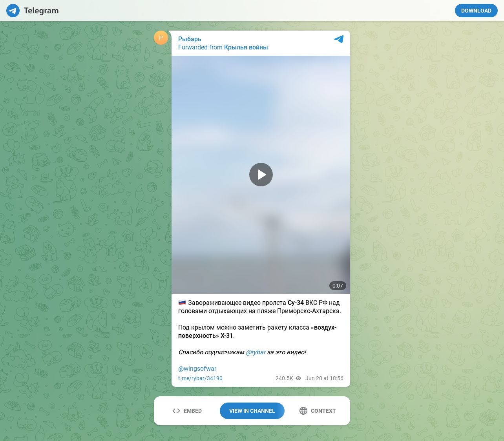Click the Jun 20 at 18:56 timestamp

tap(324, 378)
